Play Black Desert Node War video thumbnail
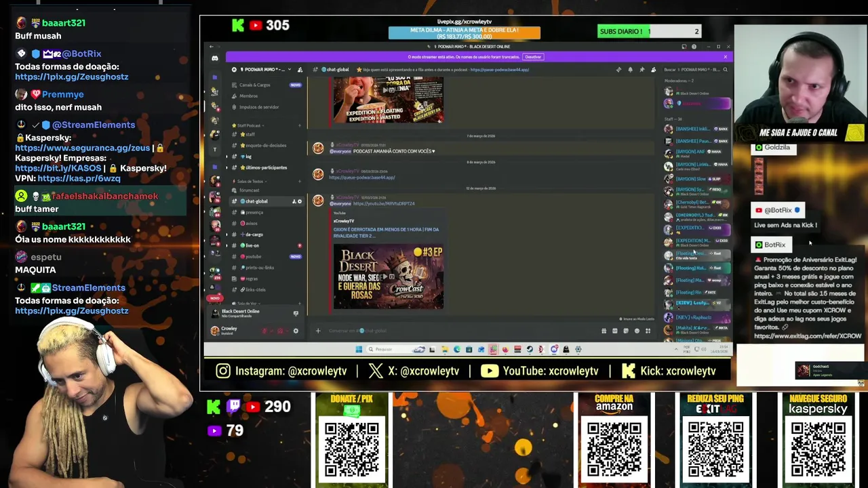 [389, 277]
